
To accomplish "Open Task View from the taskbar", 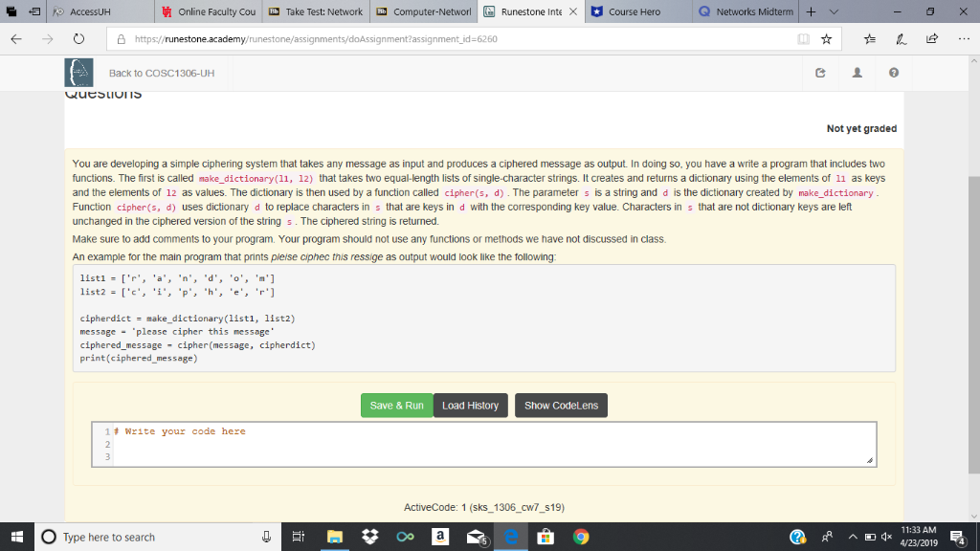I will [299, 537].
